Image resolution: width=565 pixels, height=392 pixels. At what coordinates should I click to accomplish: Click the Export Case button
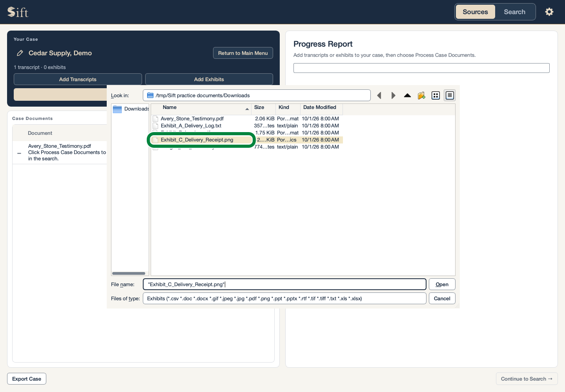pyautogui.click(x=27, y=379)
